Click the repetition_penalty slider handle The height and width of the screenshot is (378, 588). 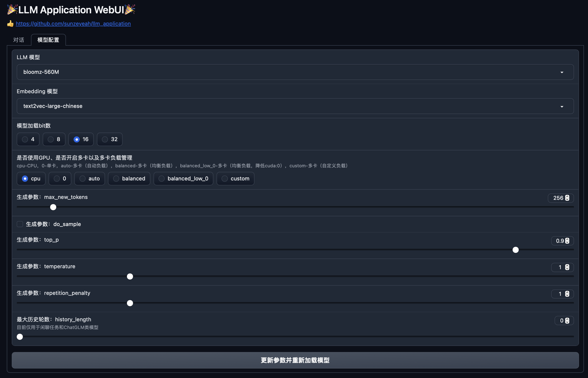pos(130,303)
